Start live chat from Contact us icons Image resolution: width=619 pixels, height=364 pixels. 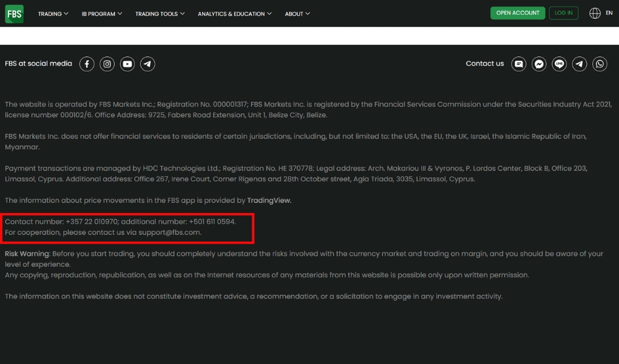[x=519, y=64]
